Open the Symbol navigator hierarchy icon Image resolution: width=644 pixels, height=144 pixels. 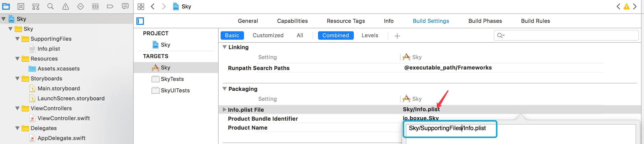pyautogui.click(x=36, y=6)
